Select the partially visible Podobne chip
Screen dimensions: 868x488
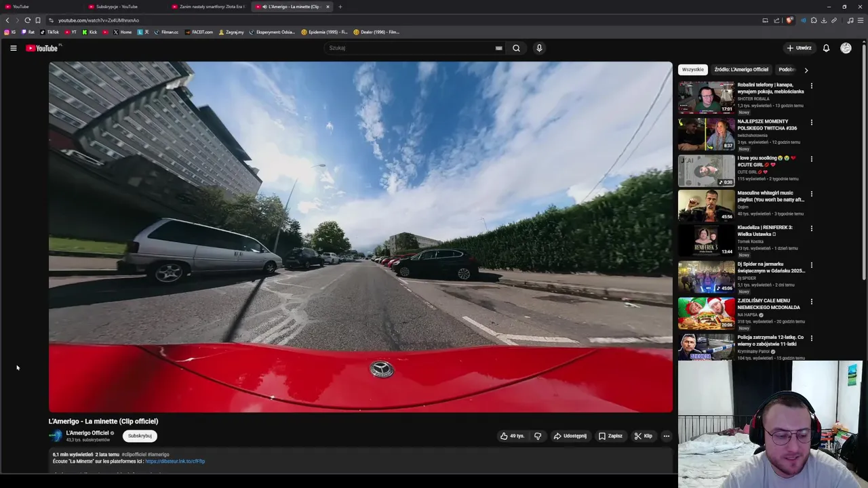pos(787,70)
